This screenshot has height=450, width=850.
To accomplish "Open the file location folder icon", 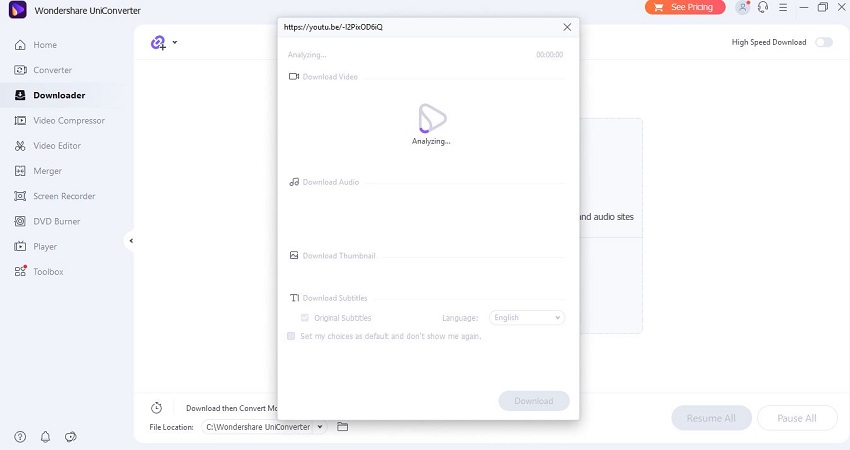I will click(x=342, y=427).
